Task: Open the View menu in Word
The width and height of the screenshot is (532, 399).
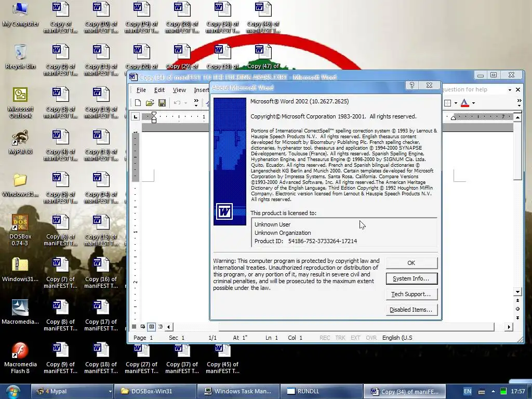Action: pyautogui.click(x=179, y=90)
